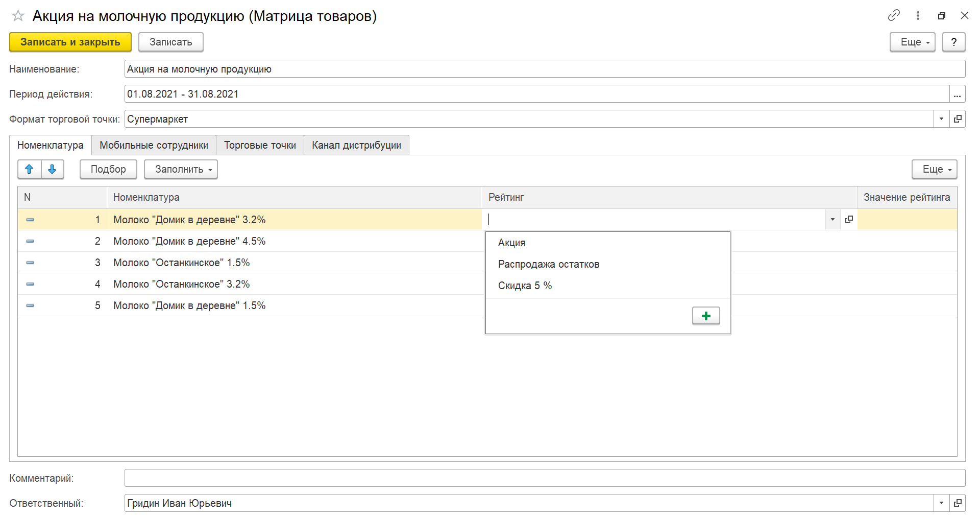Click the Рейтинг column header
This screenshot has height=518, width=980.
click(669, 197)
